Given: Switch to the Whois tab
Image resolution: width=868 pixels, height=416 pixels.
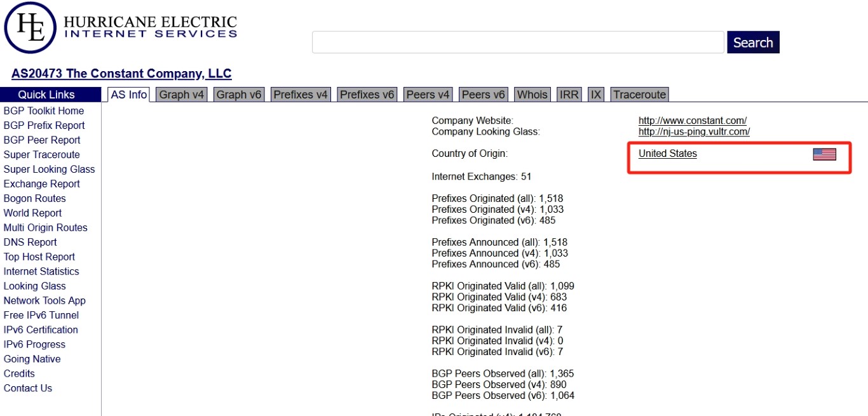Looking at the screenshot, I should pos(532,95).
